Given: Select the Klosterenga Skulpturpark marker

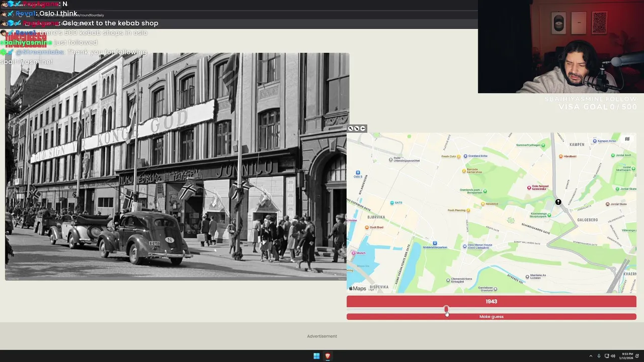Looking at the screenshot, I should (x=549, y=215).
